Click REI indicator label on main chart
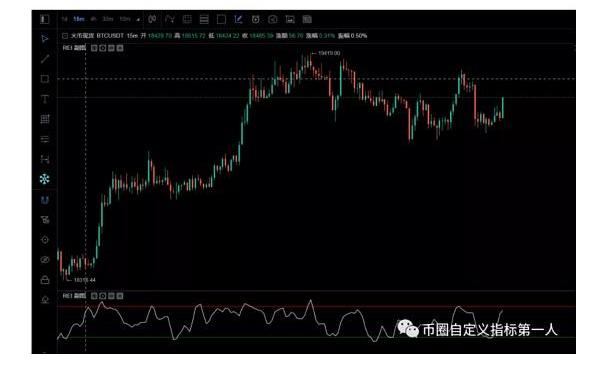Screen dimensions: 600x371 click(74, 48)
